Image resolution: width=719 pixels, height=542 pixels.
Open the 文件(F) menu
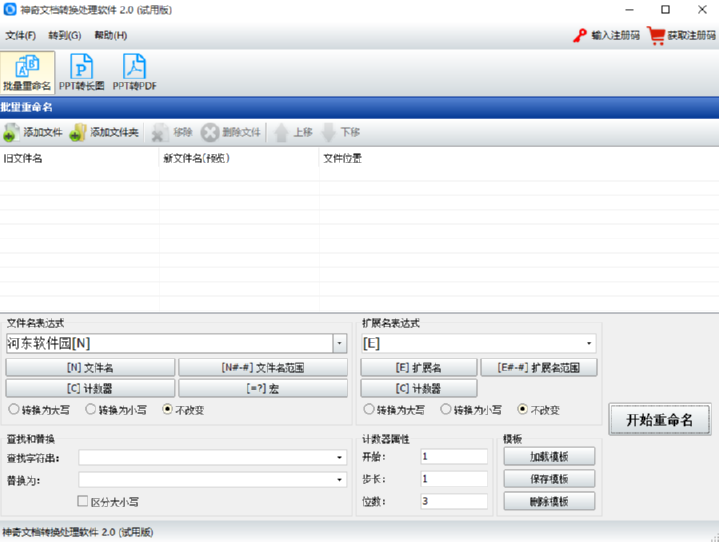[20, 35]
